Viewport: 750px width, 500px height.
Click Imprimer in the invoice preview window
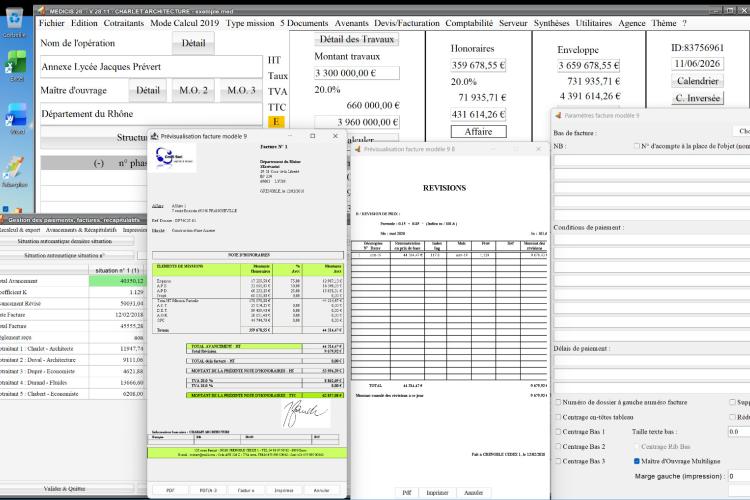[284, 490]
